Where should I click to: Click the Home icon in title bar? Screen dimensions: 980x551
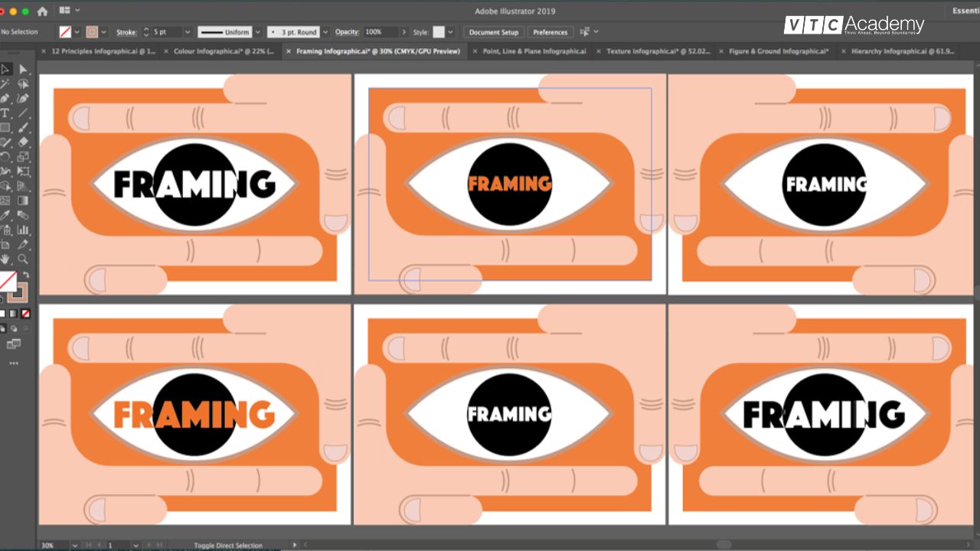42,11
